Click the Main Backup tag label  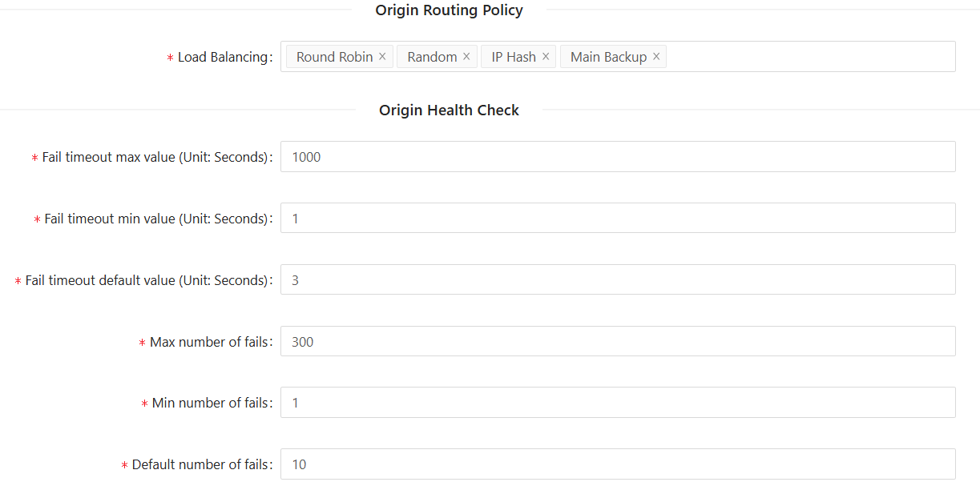(x=608, y=57)
